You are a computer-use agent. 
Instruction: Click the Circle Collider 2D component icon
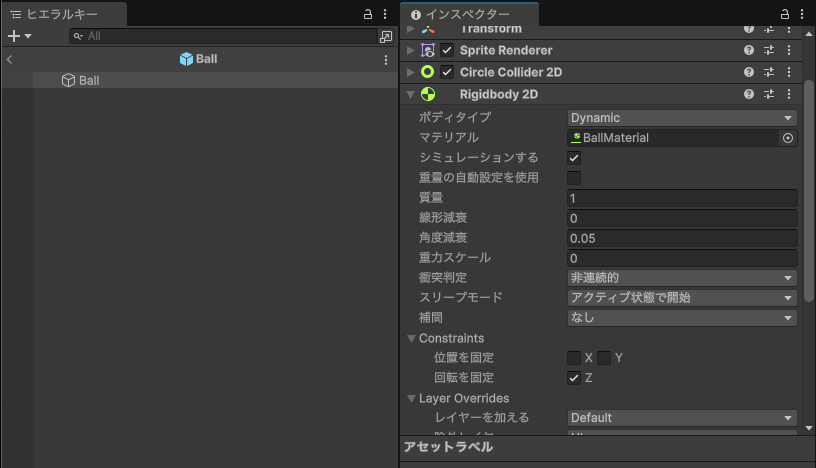427,72
